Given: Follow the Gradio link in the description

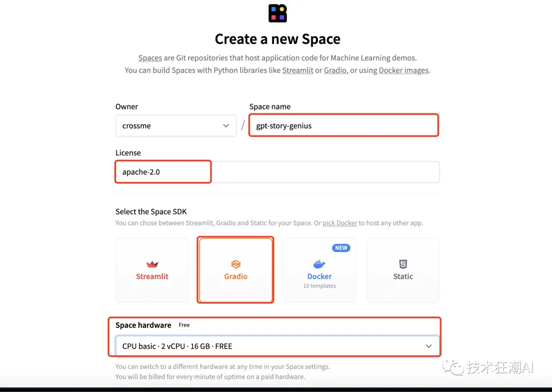Looking at the screenshot, I should click(x=335, y=71).
